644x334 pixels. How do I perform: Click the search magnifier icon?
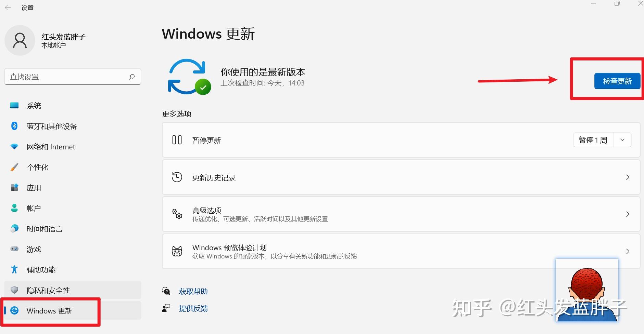point(132,77)
